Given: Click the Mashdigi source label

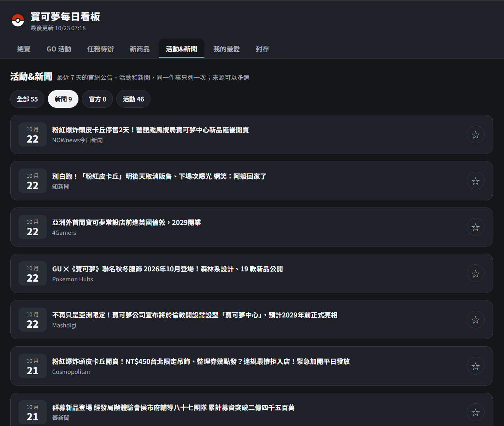Looking at the screenshot, I should 64,325.
